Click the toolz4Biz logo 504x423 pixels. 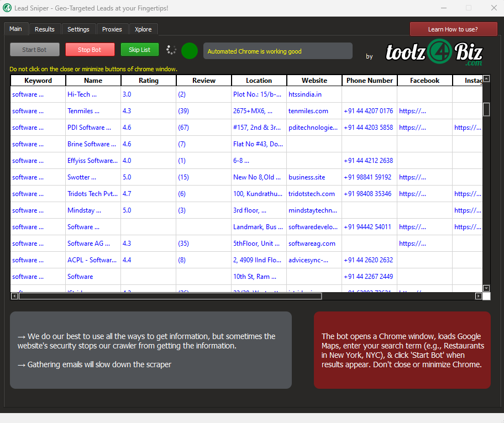(x=434, y=52)
